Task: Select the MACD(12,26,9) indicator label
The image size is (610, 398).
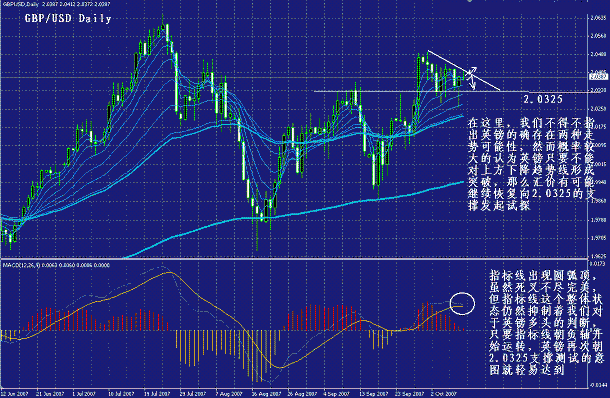Action: tap(56, 265)
